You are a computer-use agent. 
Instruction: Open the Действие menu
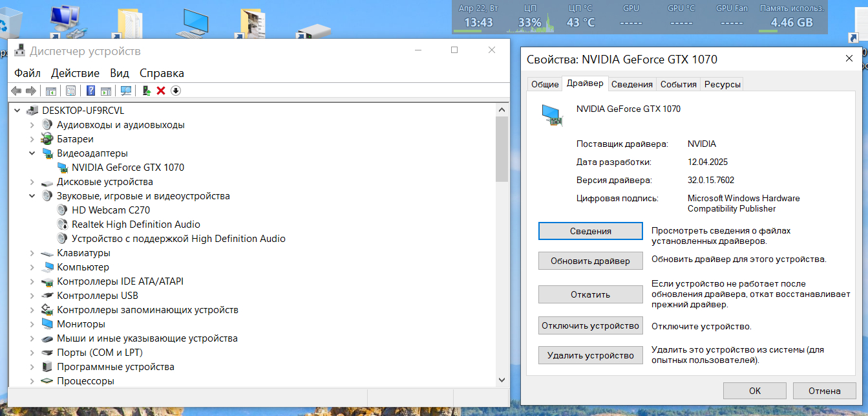(x=75, y=73)
